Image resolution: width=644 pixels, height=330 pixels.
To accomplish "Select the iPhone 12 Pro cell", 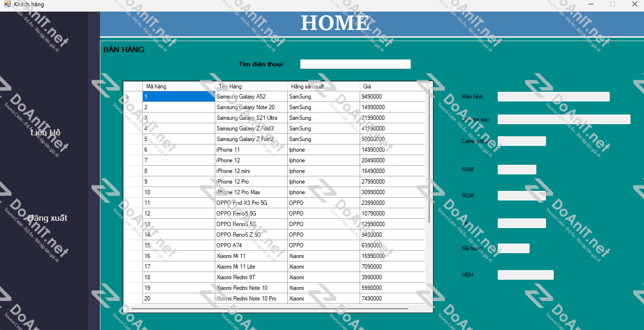I will (x=251, y=182).
